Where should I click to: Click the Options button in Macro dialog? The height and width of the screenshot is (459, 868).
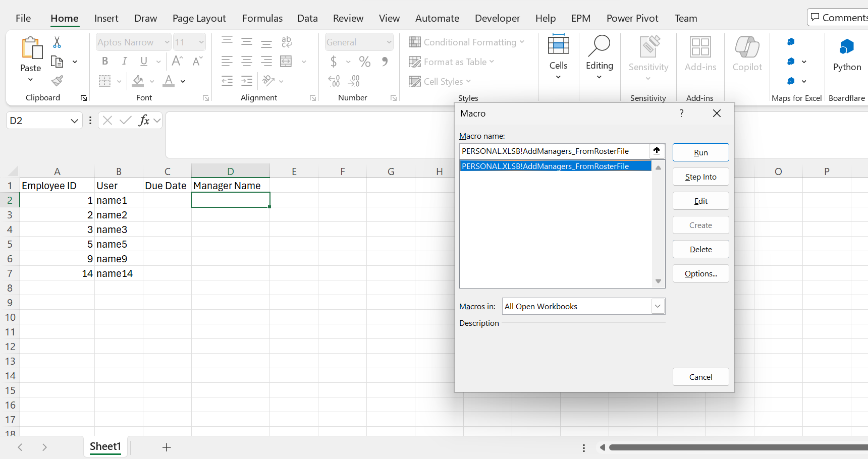[700, 273]
